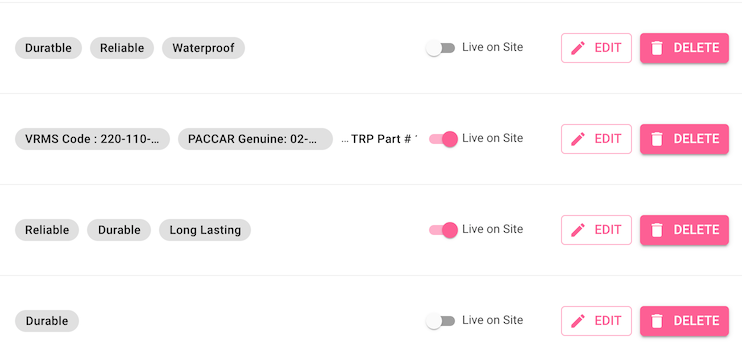Image resolution: width=742 pixels, height=362 pixels.
Task: Select the Waterproof tag chip
Action: pyautogui.click(x=203, y=48)
